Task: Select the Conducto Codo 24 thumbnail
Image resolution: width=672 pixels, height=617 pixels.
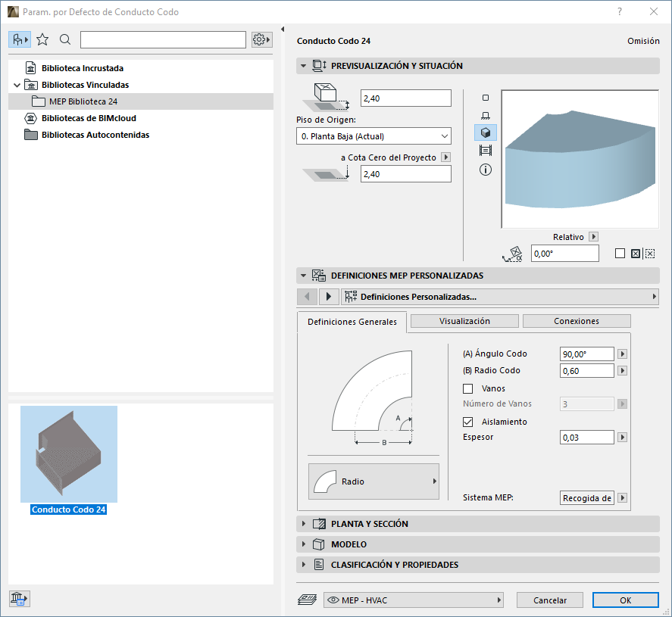Action: (x=69, y=454)
